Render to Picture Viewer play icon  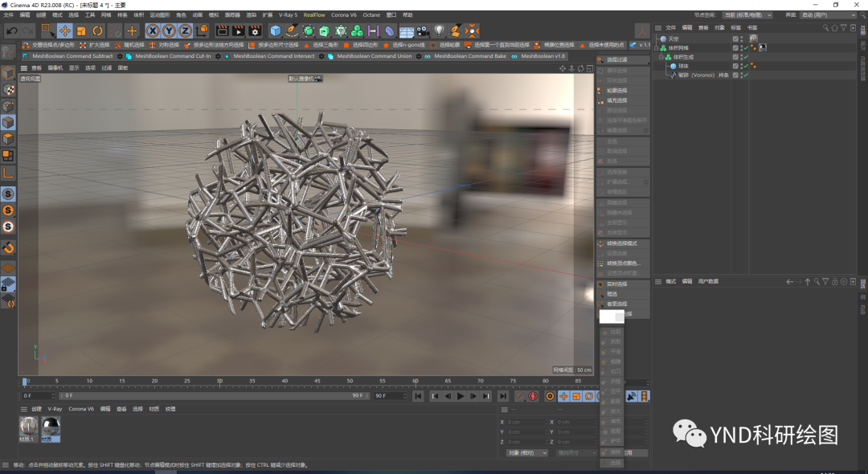click(x=239, y=31)
